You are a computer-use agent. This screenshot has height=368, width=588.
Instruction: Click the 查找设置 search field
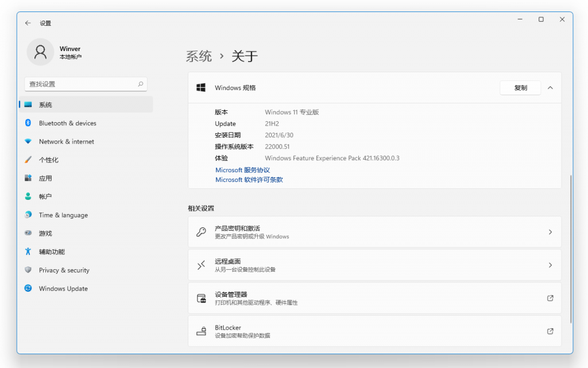coord(86,84)
